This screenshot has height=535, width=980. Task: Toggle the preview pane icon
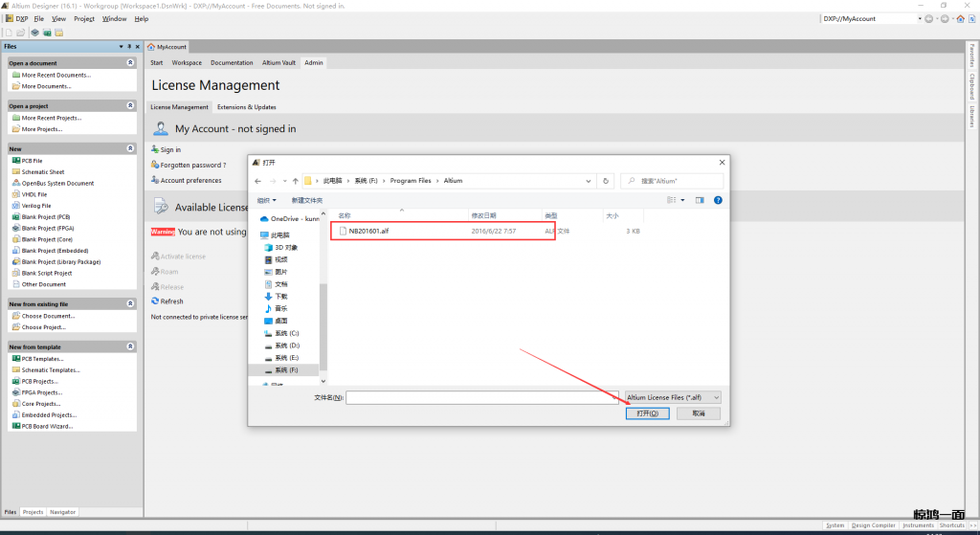700,200
